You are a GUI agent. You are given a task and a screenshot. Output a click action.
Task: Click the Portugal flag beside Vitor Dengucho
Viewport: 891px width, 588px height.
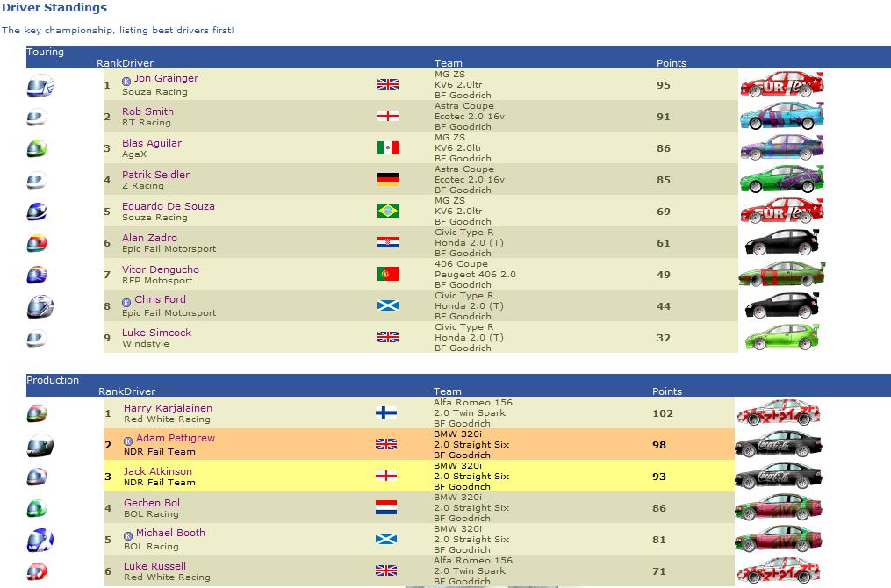387,275
